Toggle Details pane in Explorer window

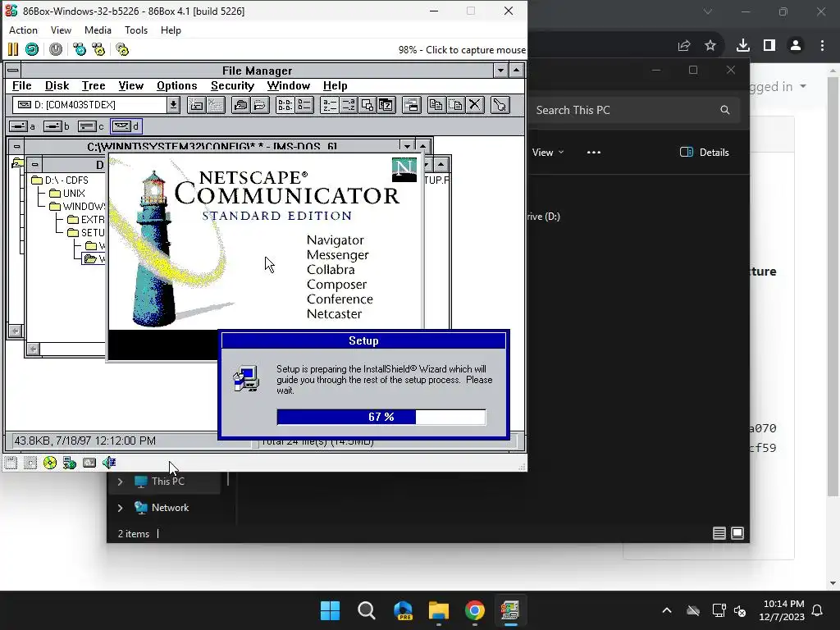(x=705, y=152)
